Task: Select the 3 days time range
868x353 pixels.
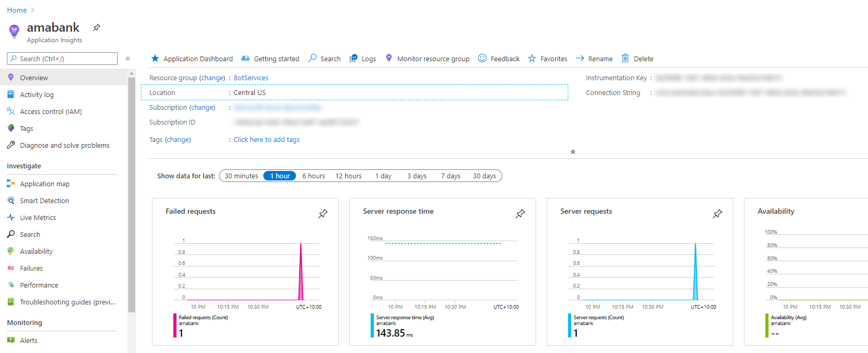Action: 417,176
